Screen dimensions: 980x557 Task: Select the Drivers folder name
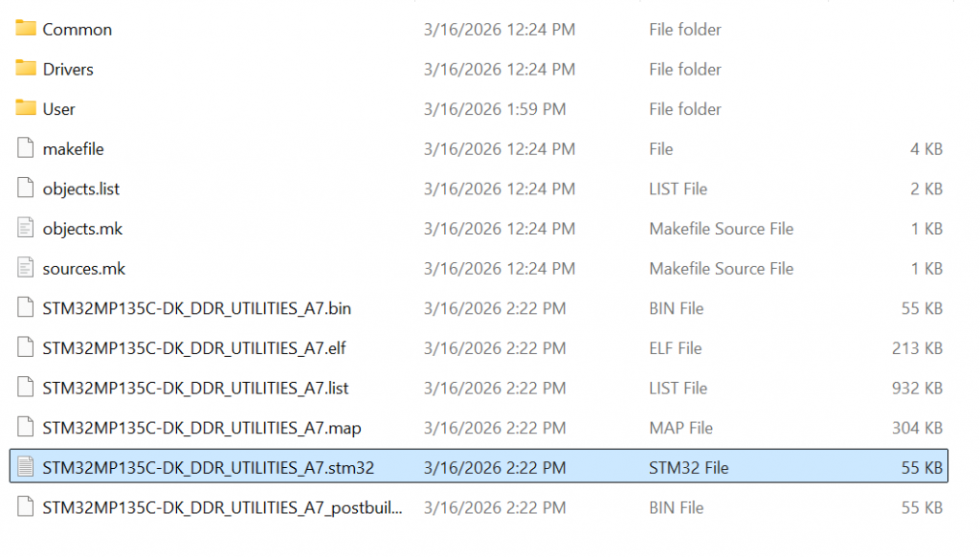68,70
